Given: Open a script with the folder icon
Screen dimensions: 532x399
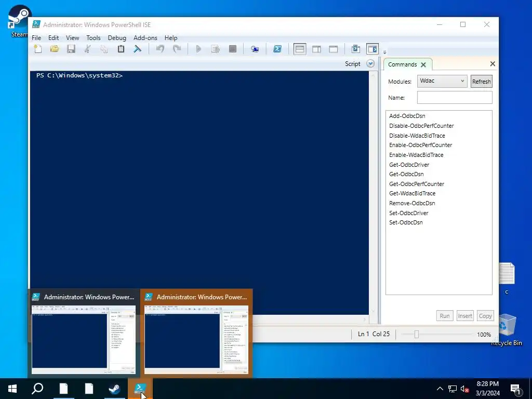Looking at the screenshot, I should coord(54,49).
